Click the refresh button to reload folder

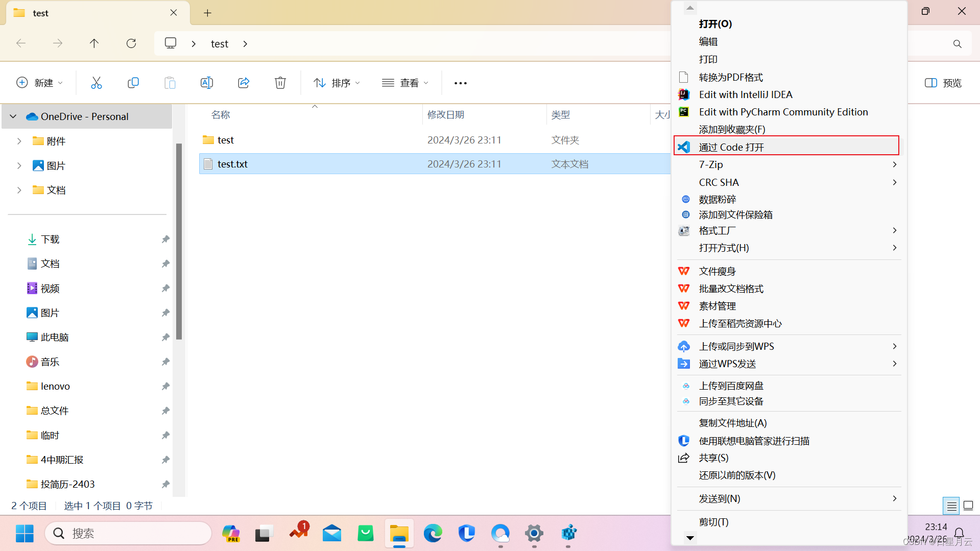click(x=131, y=43)
